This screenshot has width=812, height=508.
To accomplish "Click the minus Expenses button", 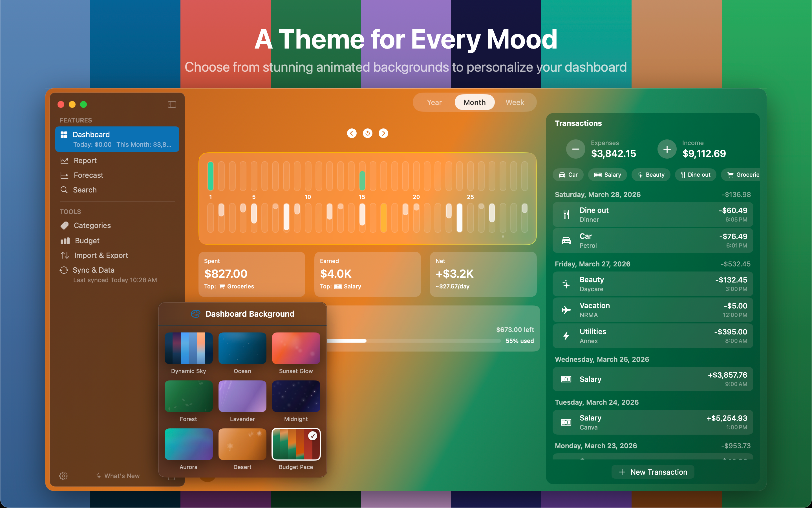I will tap(575, 149).
